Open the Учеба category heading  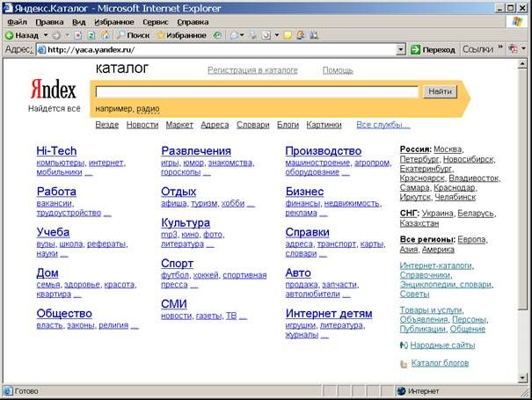[53, 232]
